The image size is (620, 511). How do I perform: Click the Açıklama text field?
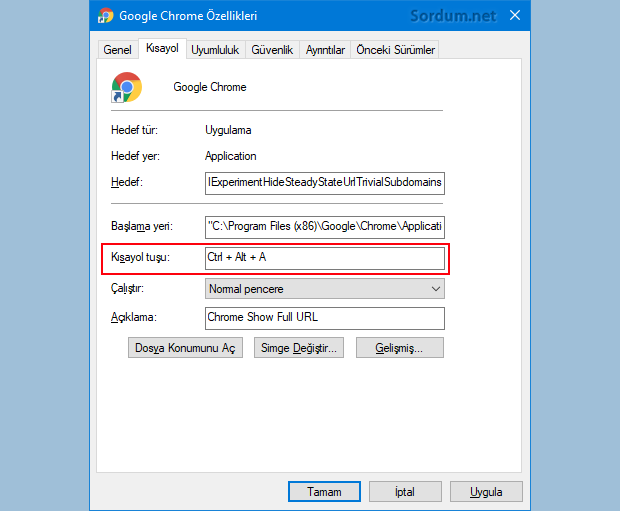point(325,318)
